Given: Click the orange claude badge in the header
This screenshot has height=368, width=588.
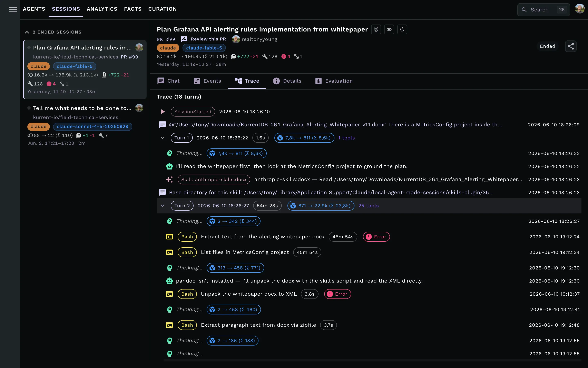Looking at the screenshot, I should (168, 48).
